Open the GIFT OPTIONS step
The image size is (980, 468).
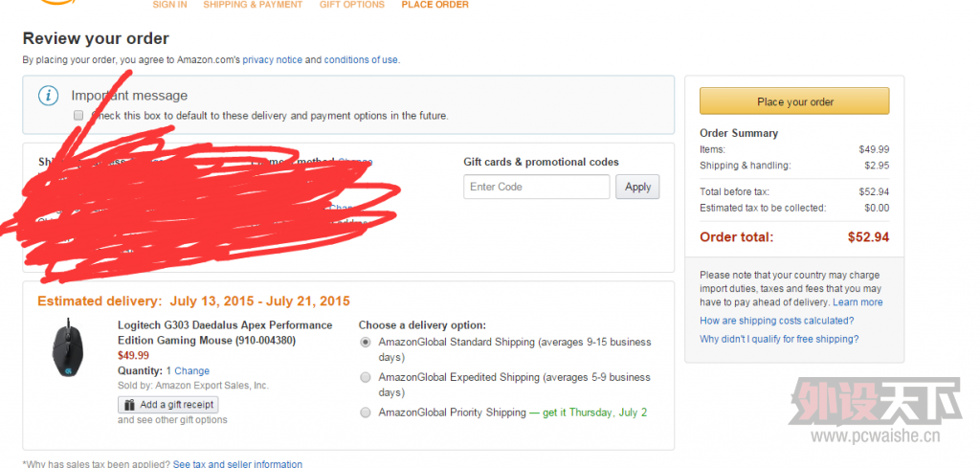(x=352, y=5)
